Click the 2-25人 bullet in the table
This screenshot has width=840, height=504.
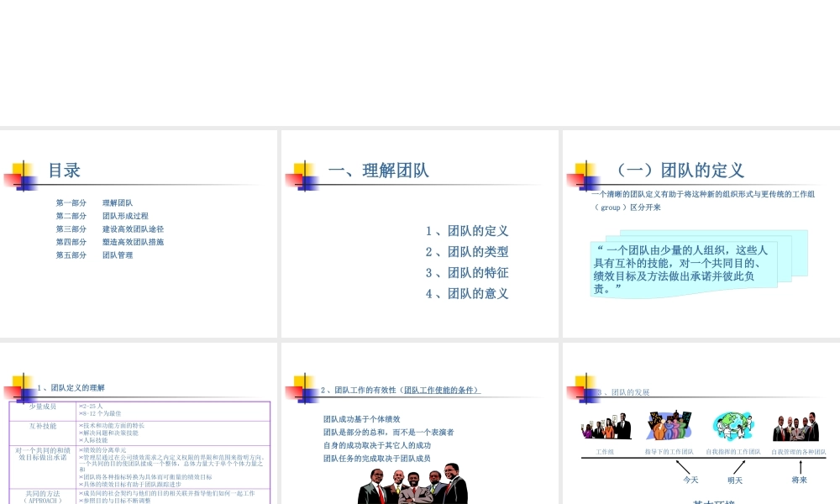point(91,407)
